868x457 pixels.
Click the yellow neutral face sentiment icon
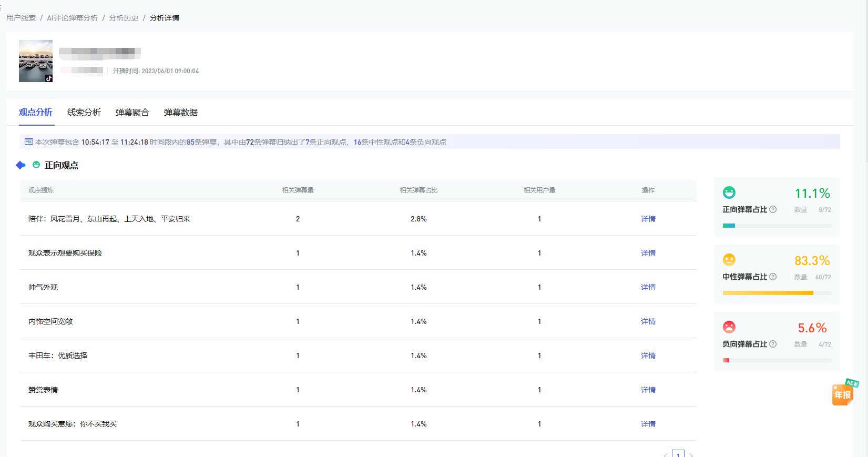(x=729, y=260)
